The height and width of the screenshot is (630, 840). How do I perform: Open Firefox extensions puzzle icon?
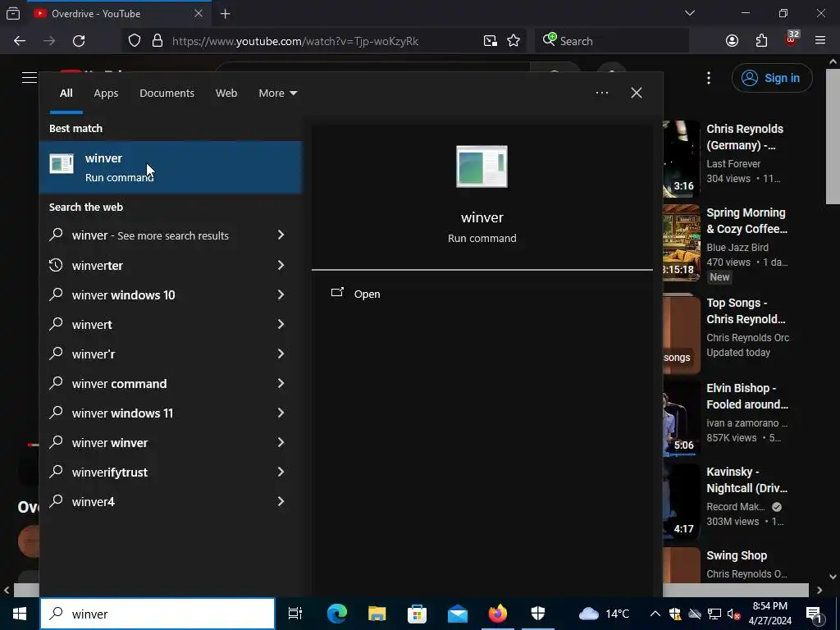click(761, 41)
